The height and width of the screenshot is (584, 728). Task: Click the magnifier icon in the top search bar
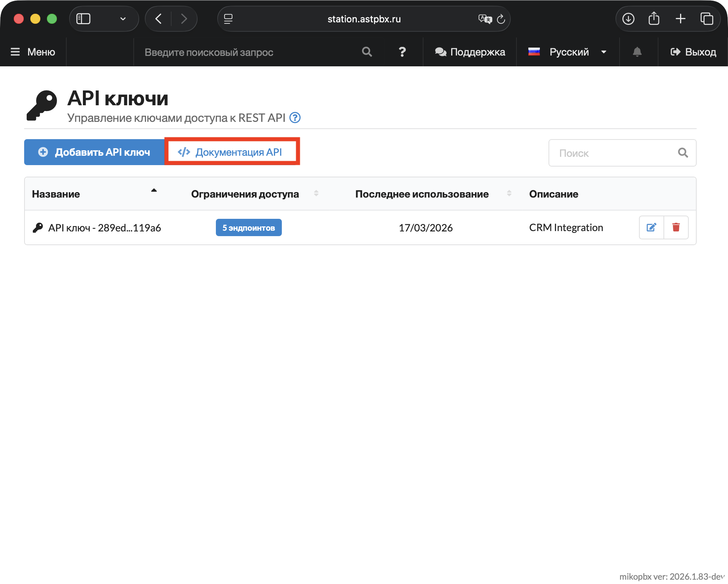coord(367,52)
